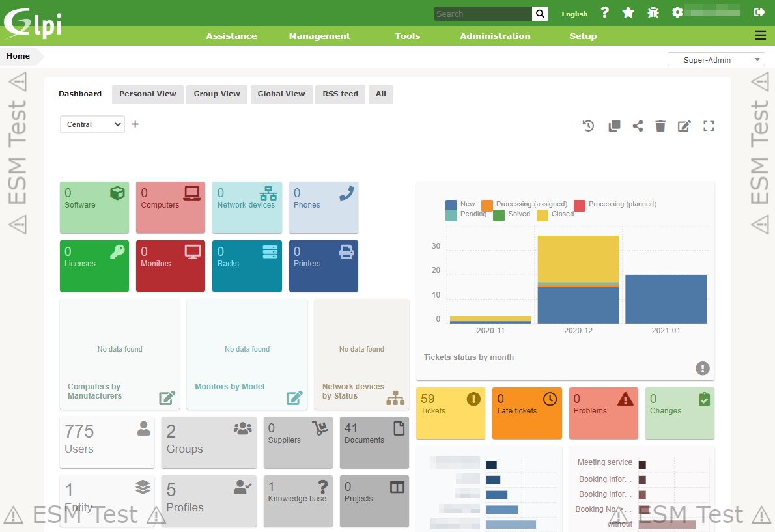Delete the dashboard with trash icon
This screenshot has width=775, height=532.
[x=660, y=126]
